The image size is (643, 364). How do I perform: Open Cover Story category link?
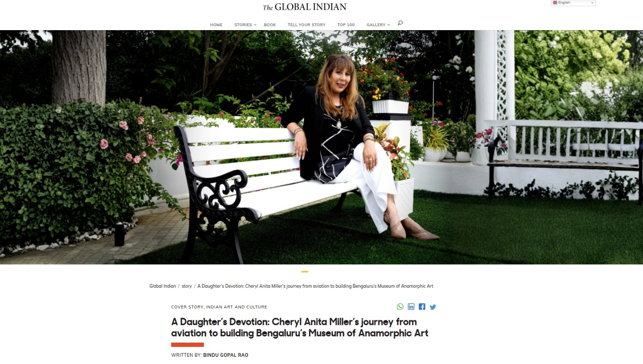coord(187,307)
